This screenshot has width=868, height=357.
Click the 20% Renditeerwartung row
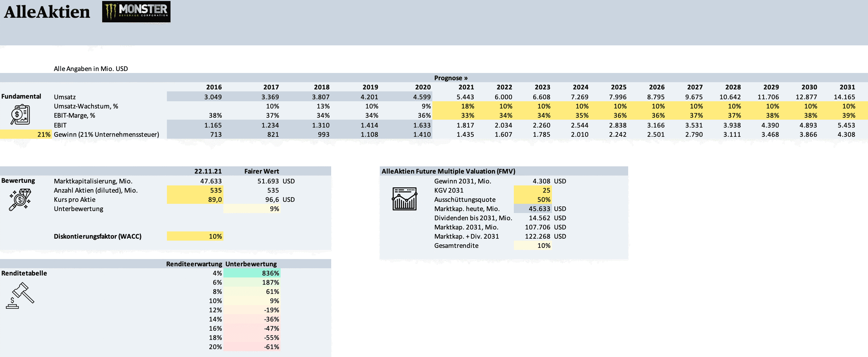coord(215,346)
